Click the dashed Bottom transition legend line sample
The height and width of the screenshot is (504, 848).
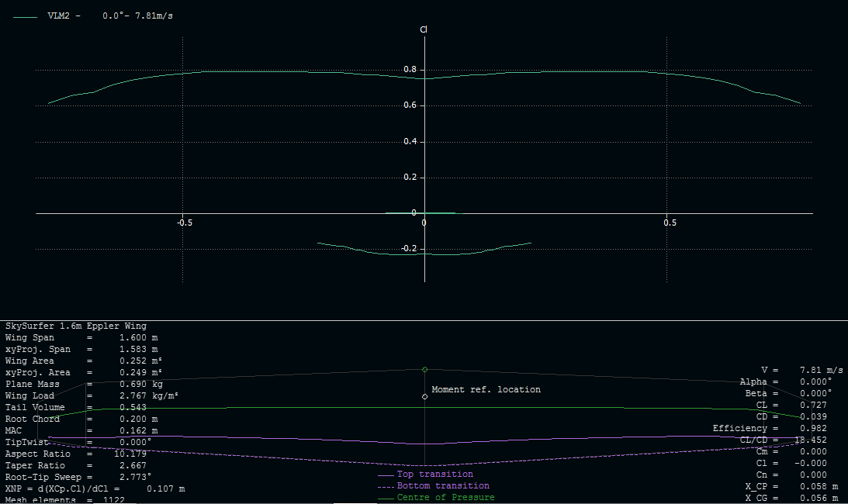pyautogui.click(x=386, y=486)
